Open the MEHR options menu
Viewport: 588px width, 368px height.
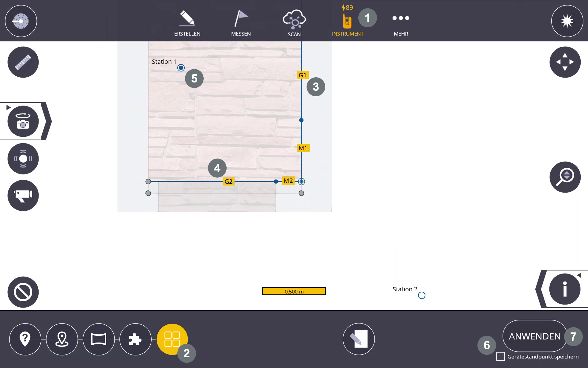tap(401, 23)
